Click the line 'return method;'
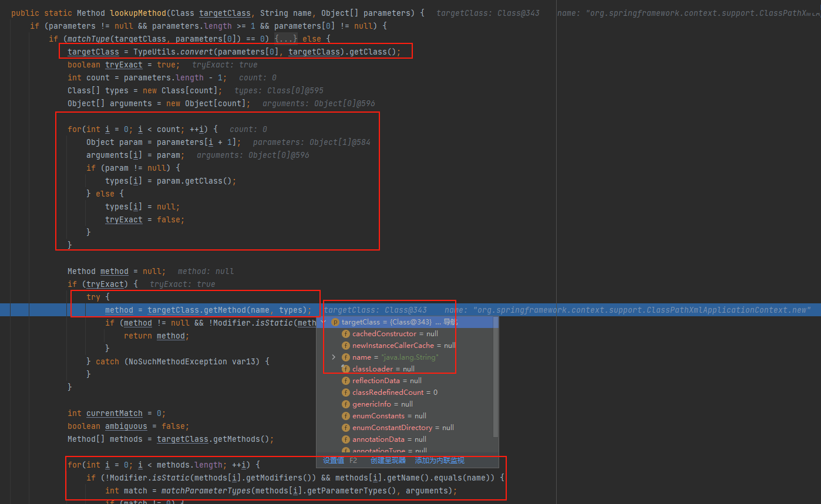Screen dimensions: 821x504 click(157, 336)
